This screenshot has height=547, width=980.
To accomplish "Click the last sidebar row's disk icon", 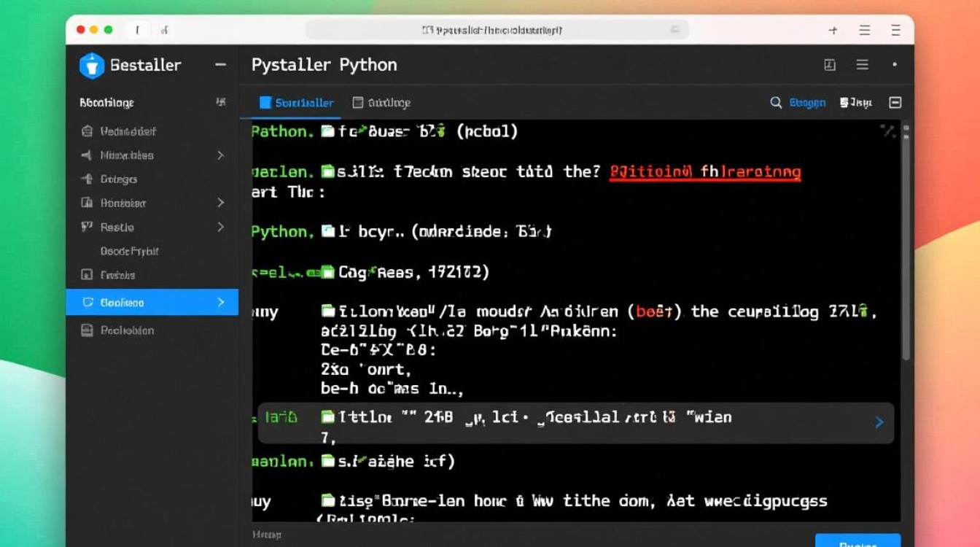I will tap(87, 330).
